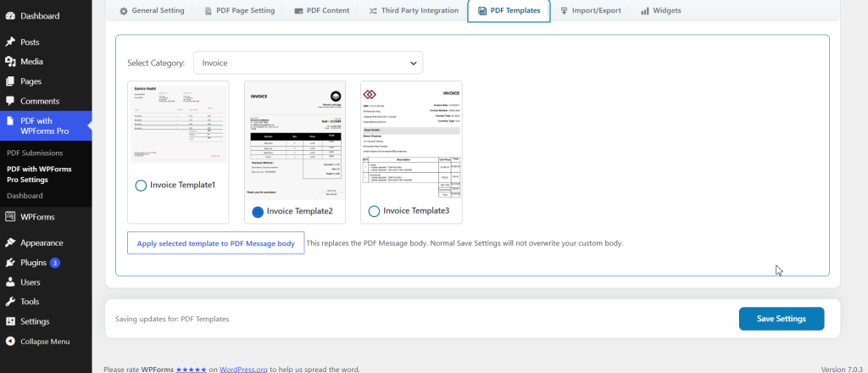Click the Invoice Template1 preview thumbnail
The width and height of the screenshot is (868, 373).
pos(178,125)
